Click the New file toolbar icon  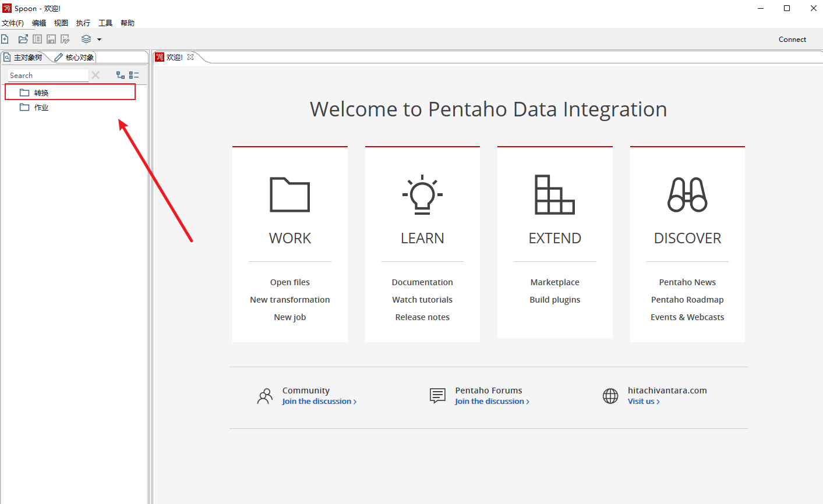pos(5,39)
